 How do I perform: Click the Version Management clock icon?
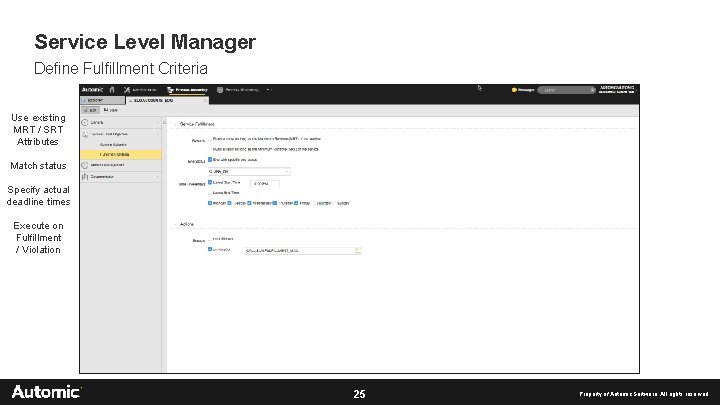84,165
